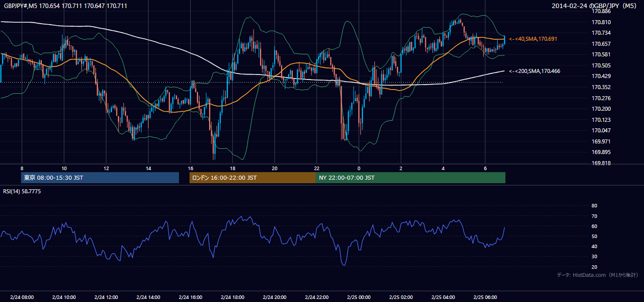Viewport: 644px width, 302px height.
Task: Click price axis label 169.818
Action: coord(602,163)
